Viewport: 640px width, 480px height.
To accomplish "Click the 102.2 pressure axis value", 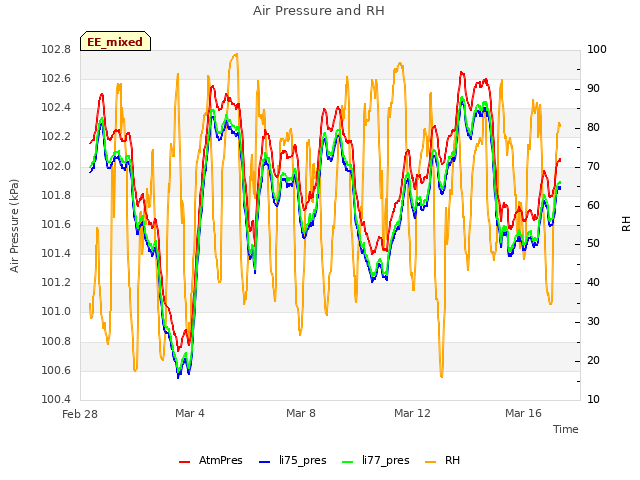I will tap(56, 137).
